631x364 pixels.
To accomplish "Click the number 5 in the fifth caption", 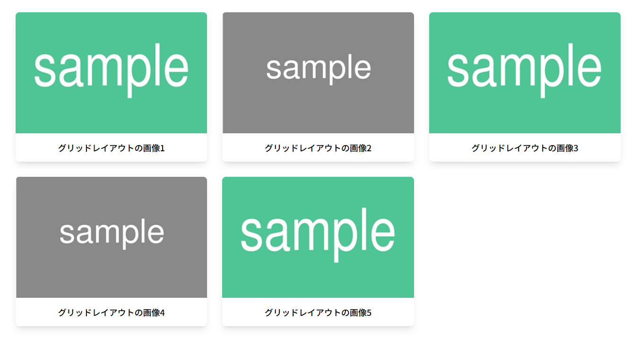I will click(369, 313).
